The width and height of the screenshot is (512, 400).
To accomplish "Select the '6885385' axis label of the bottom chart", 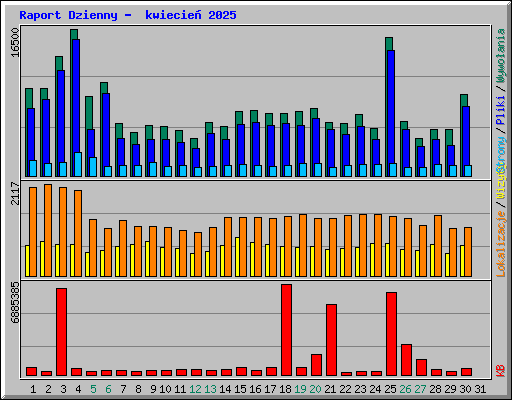I will (15, 302).
